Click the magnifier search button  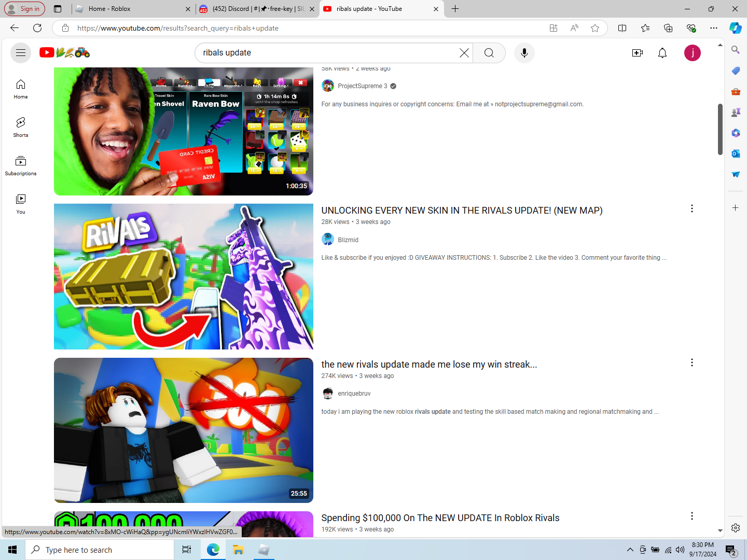point(489,53)
